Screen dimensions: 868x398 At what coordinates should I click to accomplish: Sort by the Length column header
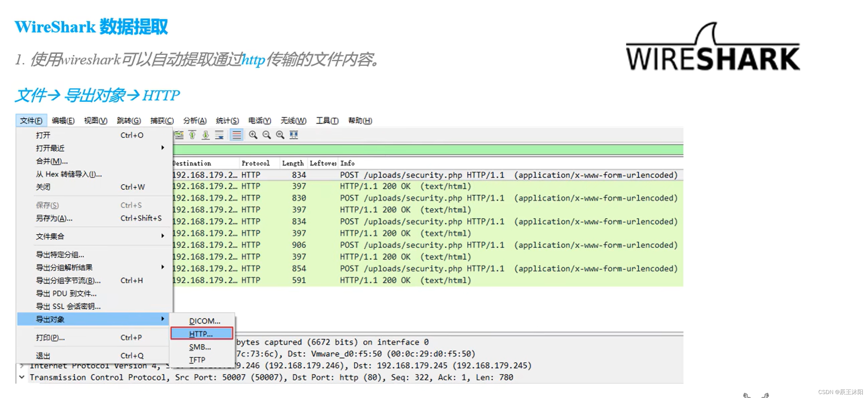pyautogui.click(x=294, y=163)
